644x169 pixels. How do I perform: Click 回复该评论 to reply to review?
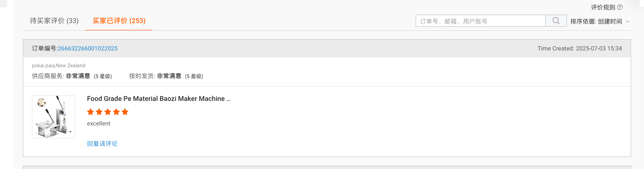click(x=102, y=144)
